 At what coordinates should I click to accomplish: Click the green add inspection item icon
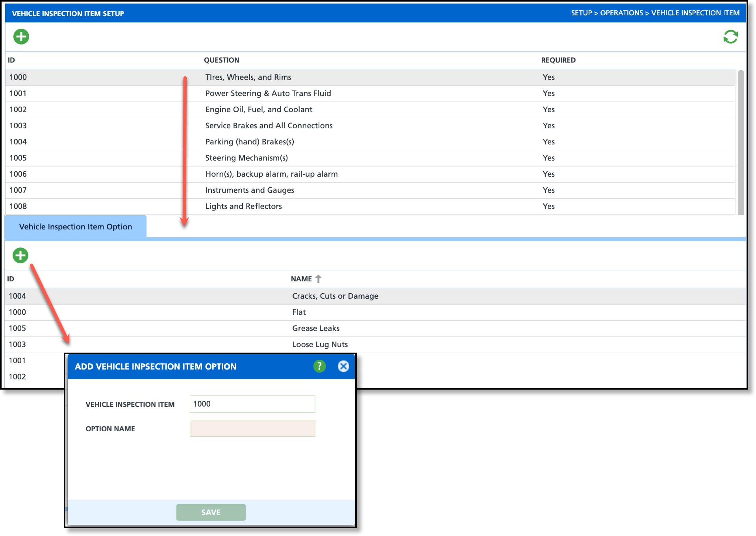tap(21, 37)
